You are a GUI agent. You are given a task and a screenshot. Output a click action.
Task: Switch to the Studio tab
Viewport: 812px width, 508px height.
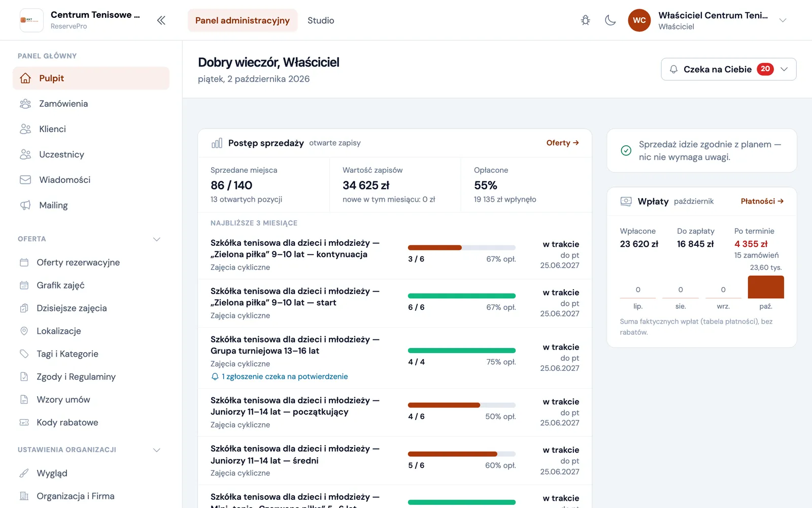point(321,20)
